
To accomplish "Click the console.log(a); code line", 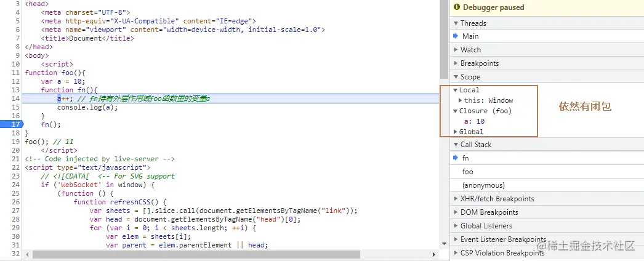I will [x=87, y=107].
